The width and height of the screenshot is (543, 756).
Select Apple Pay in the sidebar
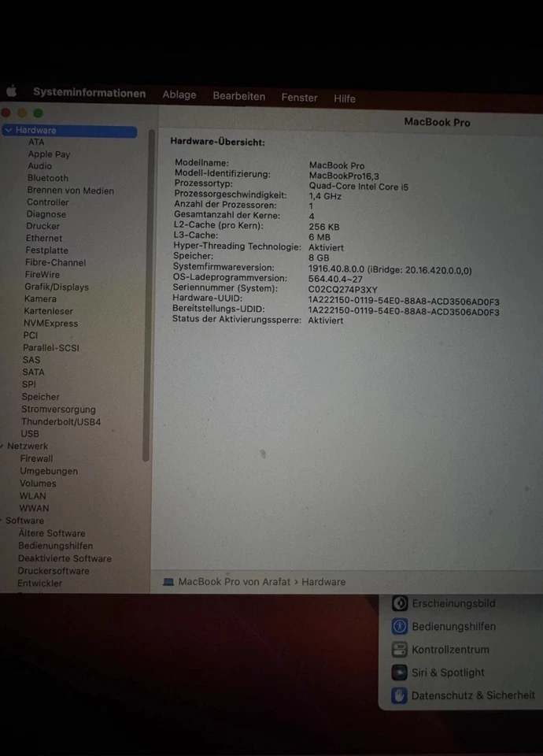point(49,154)
